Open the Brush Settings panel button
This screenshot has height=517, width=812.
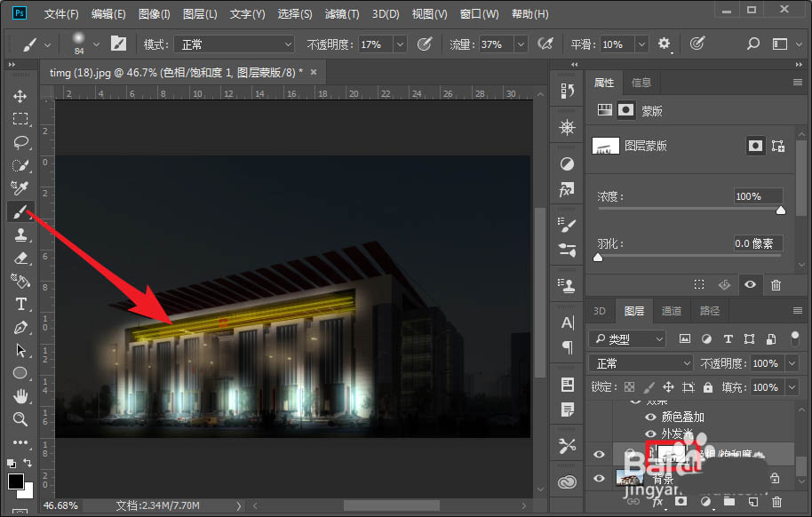[118, 44]
